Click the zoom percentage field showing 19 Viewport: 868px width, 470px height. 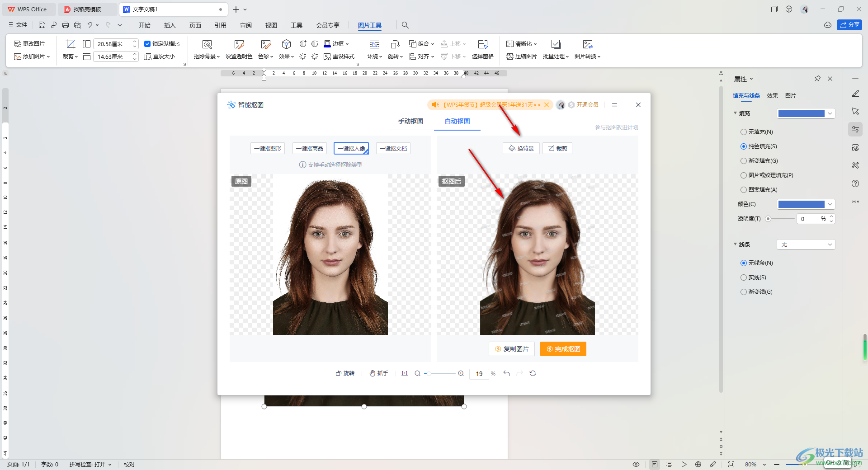[479, 374]
